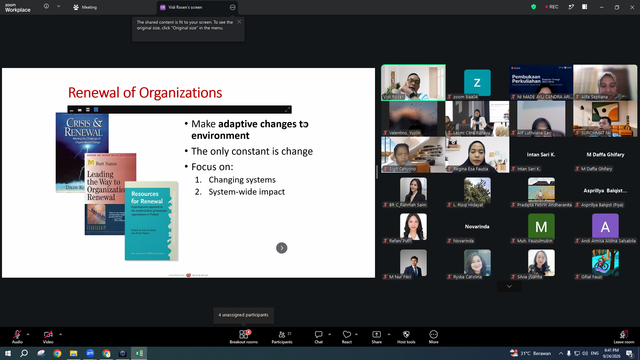
Task: Change the view layout icon in title bar
Action: coord(584,7)
